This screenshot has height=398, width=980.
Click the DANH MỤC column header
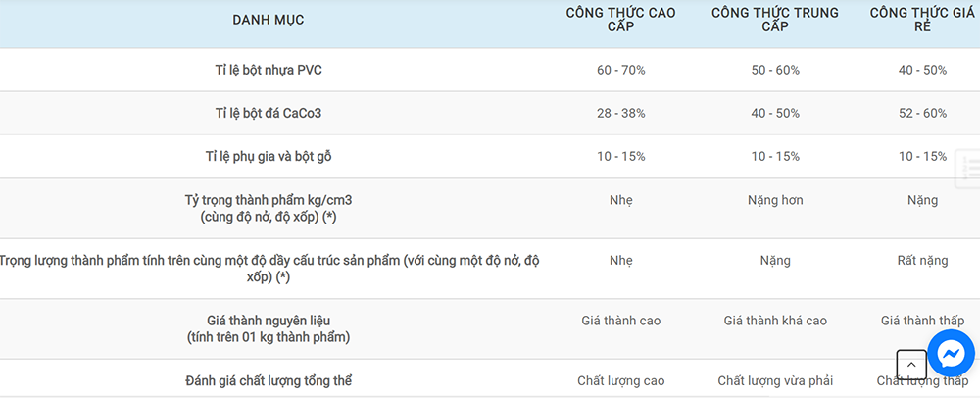(268, 20)
